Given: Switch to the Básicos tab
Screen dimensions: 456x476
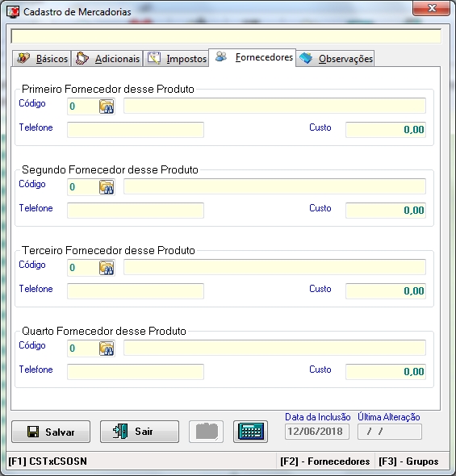Looking at the screenshot, I should point(42,58).
